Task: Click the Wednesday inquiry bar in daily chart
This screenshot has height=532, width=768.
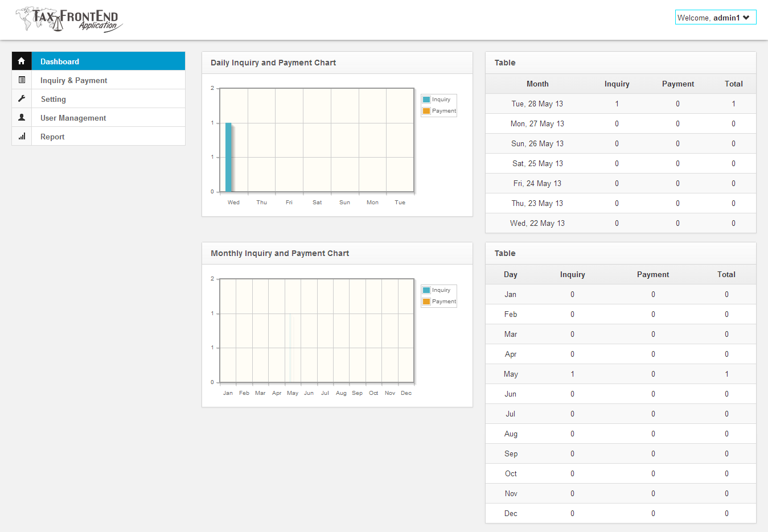Action: pyautogui.click(x=229, y=157)
